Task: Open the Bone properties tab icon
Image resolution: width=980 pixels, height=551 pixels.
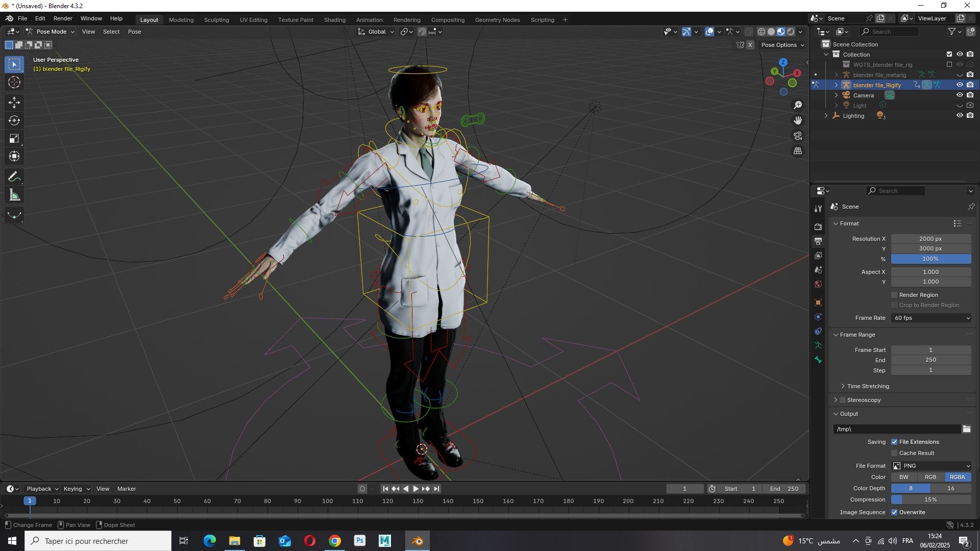Action: [x=818, y=360]
